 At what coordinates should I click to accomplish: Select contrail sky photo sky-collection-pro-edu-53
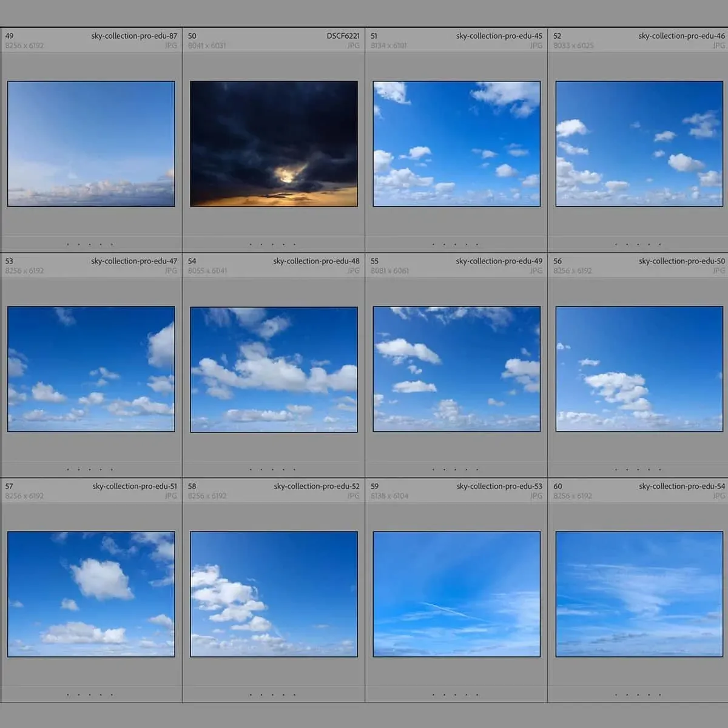(456, 594)
